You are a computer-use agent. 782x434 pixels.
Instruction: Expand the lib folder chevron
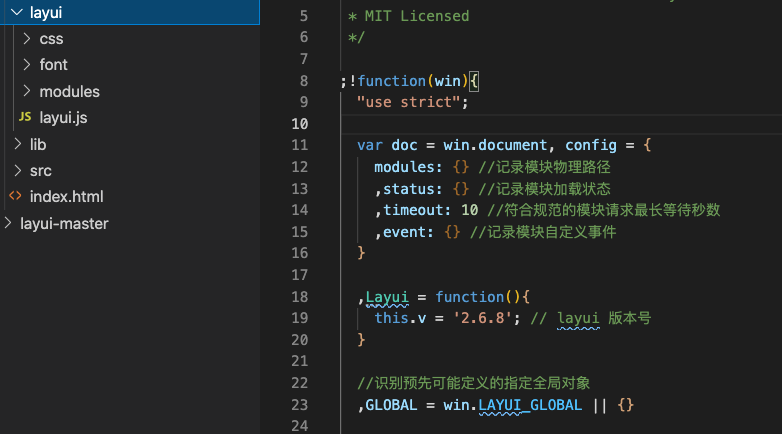tap(17, 144)
